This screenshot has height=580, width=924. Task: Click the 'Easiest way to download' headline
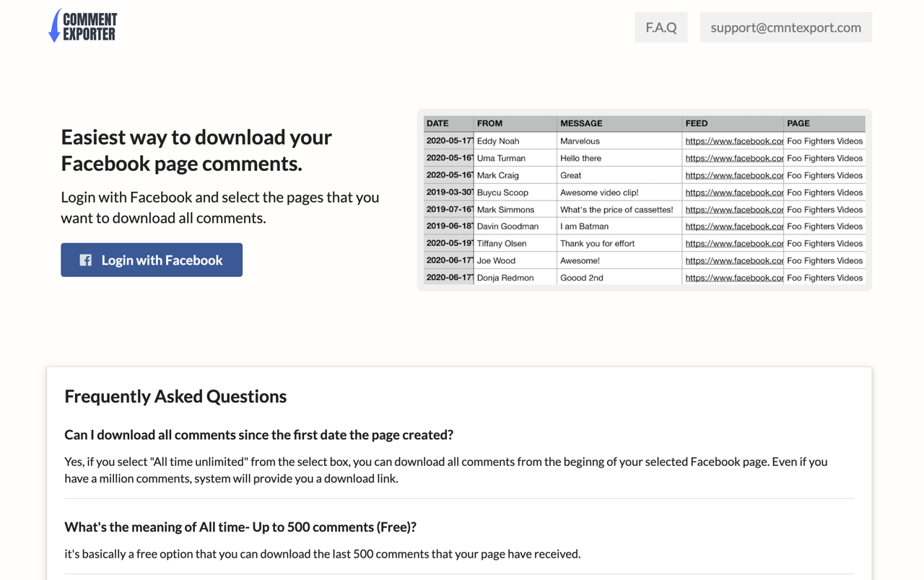pyautogui.click(x=196, y=150)
